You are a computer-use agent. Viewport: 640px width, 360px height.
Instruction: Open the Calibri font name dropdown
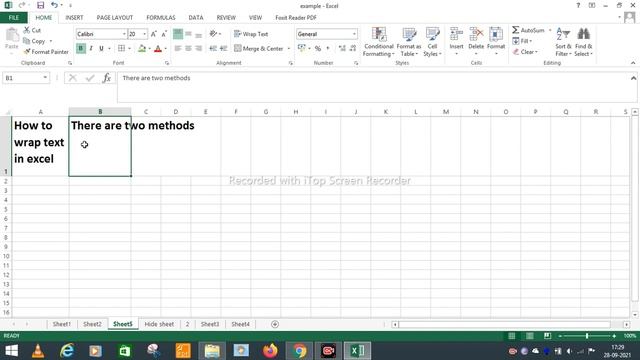point(124,34)
